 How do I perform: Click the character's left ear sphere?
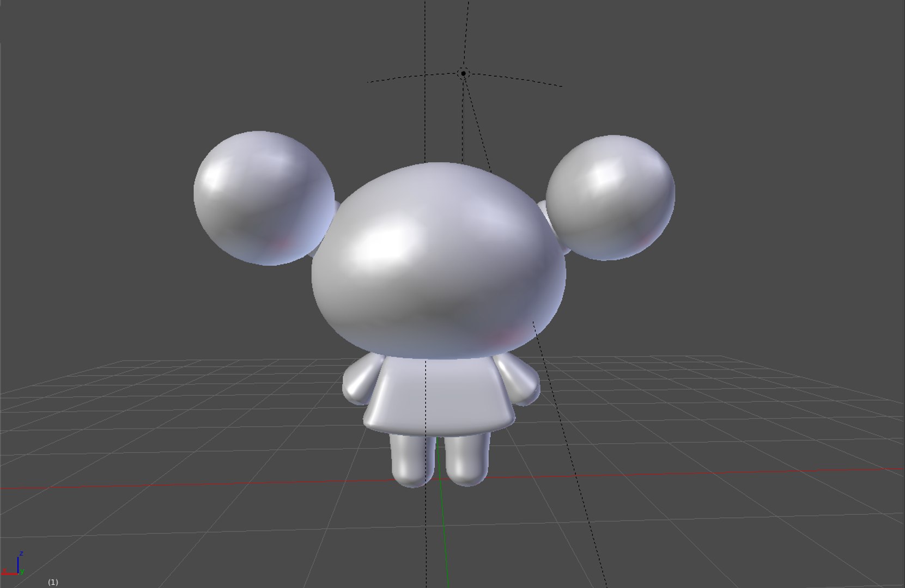pyautogui.click(x=264, y=198)
